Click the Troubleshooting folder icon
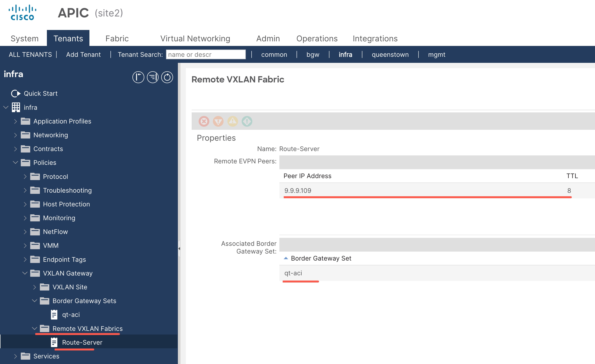595x364 pixels. pyautogui.click(x=35, y=190)
